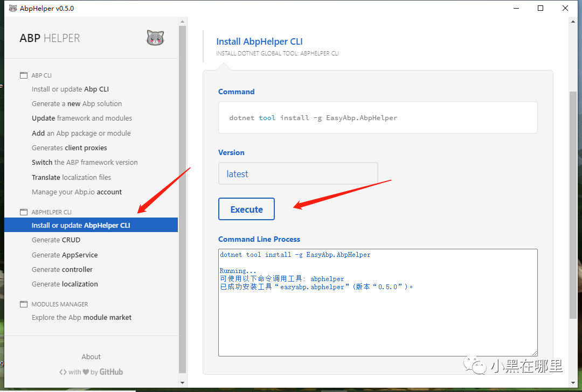Image resolution: width=582 pixels, height=392 pixels.
Task: Click the heart icon in footer
Action: (86, 372)
